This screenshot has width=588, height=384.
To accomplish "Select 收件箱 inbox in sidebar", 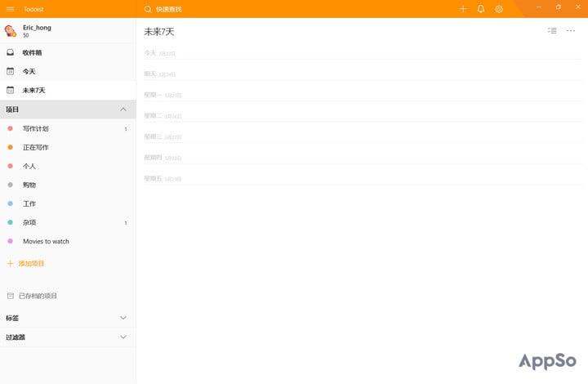I will pyautogui.click(x=68, y=52).
